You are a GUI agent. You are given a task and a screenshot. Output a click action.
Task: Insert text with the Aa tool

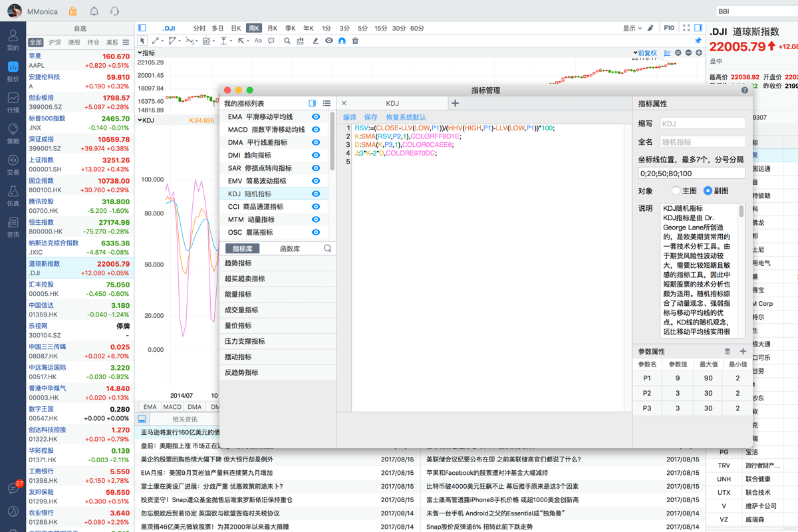[x=258, y=41]
